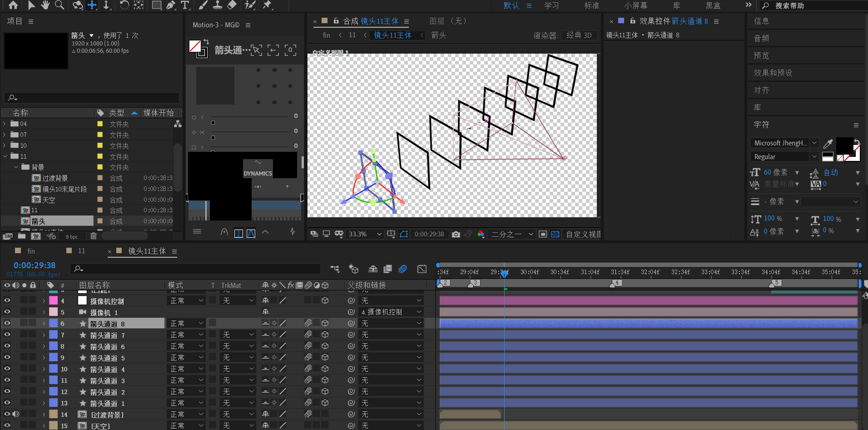Mute audio of the 过渡背景 layer
The height and width of the screenshot is (430, 868).
click(x=16, y=414)
